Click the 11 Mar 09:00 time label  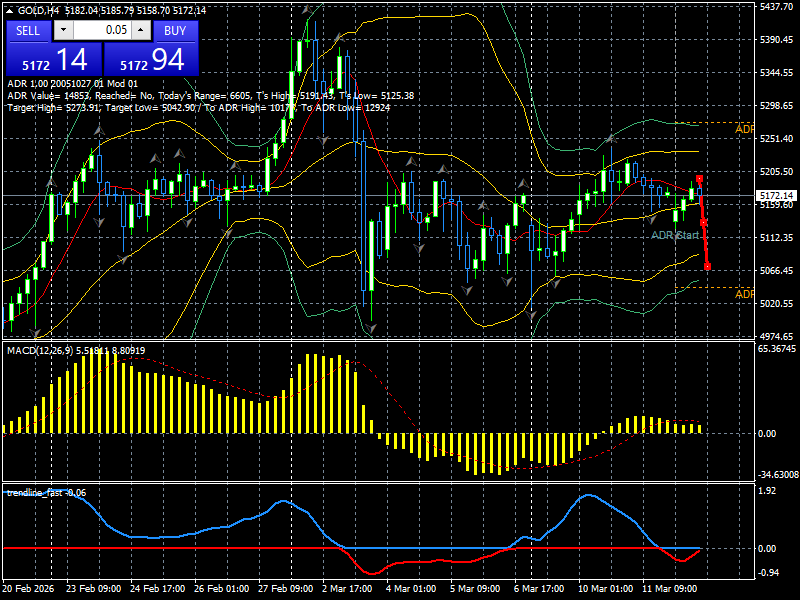(x=669, y=589)
